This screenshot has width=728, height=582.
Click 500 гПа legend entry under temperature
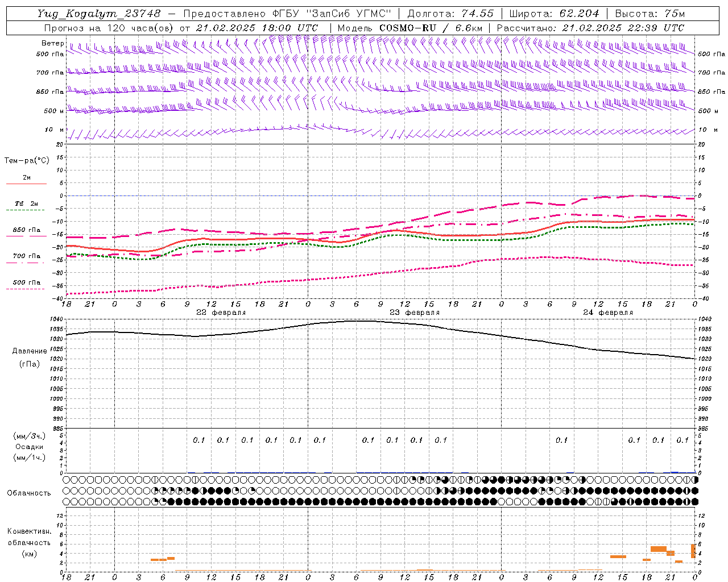click(27, 282)
